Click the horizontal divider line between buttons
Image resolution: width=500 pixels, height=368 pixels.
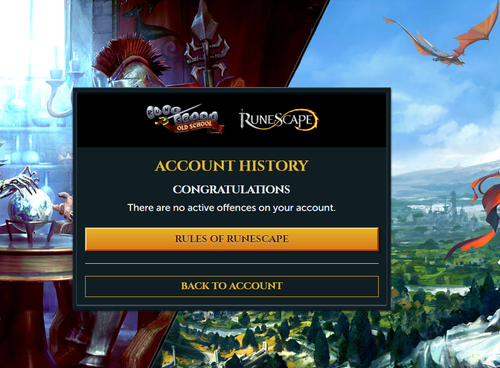click(x=232, y=263)
